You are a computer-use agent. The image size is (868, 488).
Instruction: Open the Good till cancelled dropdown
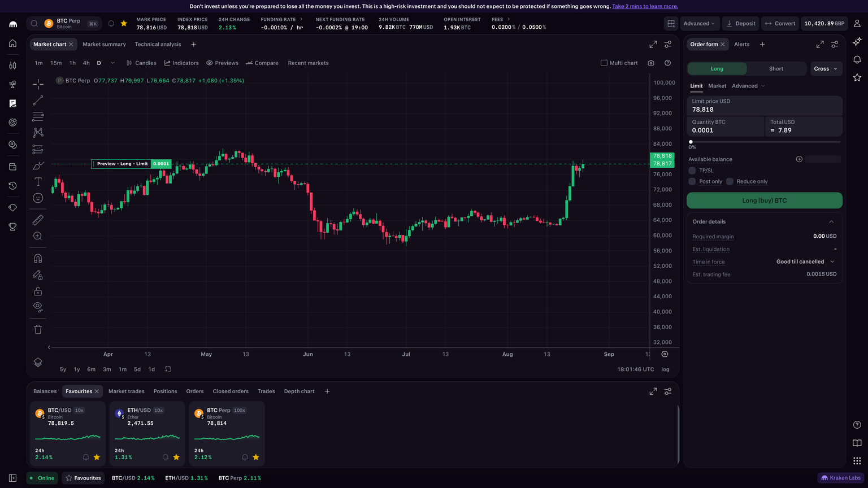coord(805,262)
